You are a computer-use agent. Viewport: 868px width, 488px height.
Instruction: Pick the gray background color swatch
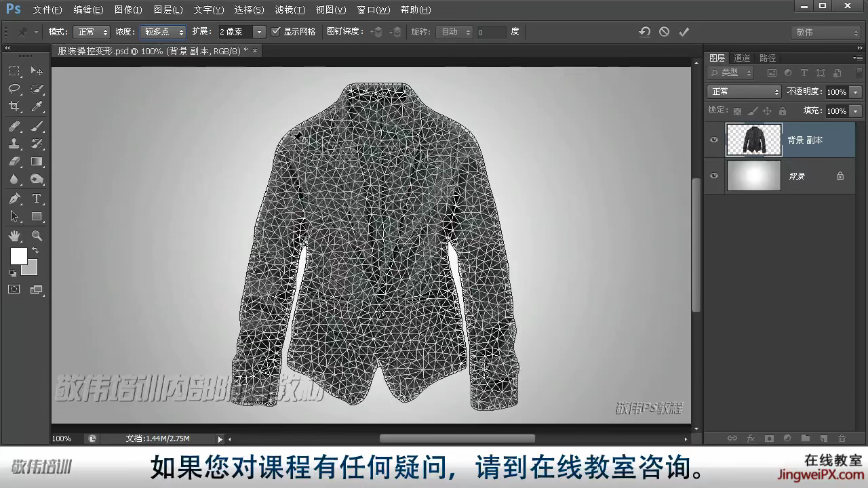(31, 269)
